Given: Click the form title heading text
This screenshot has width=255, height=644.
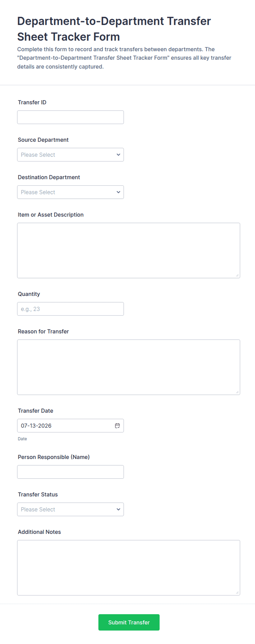Looking at the screenshot, I should coord(114,29).
